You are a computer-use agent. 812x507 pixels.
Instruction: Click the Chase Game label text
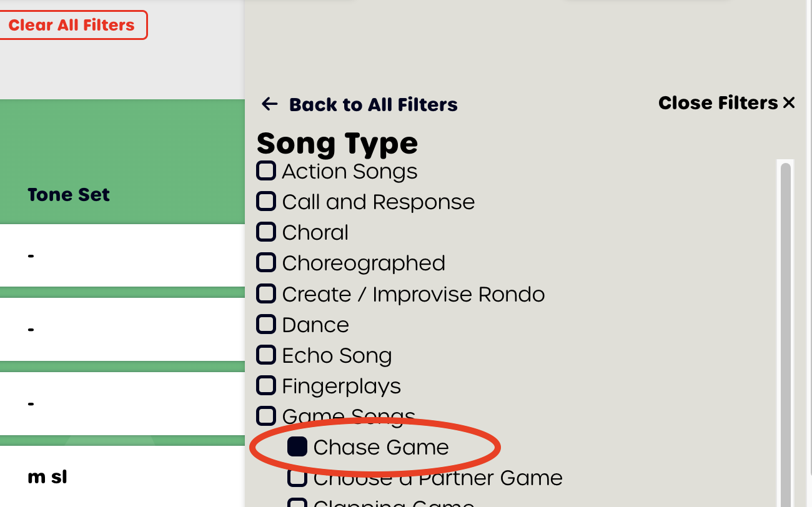[x=381, y=447]
